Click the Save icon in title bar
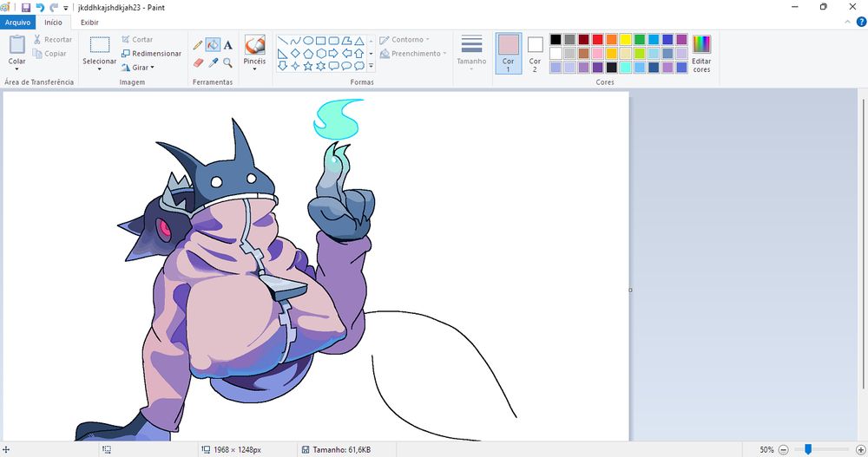Screen dimensions: 868x457 [26, 7]
